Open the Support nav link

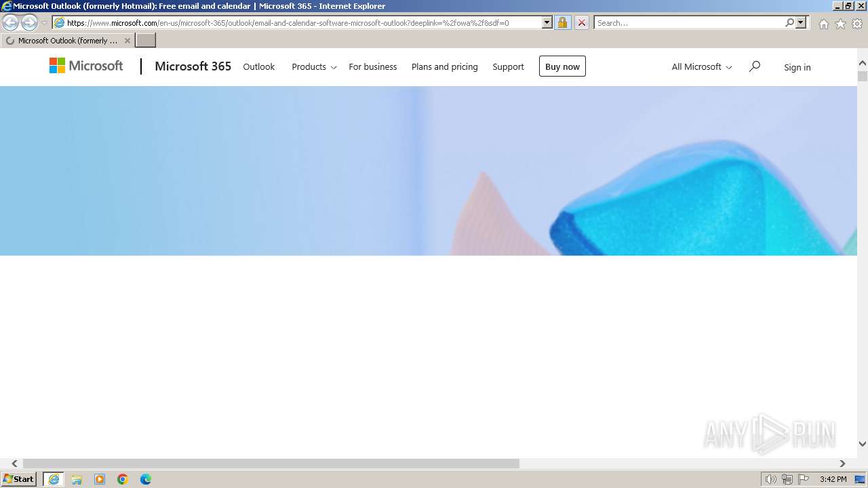coord(508,66)
